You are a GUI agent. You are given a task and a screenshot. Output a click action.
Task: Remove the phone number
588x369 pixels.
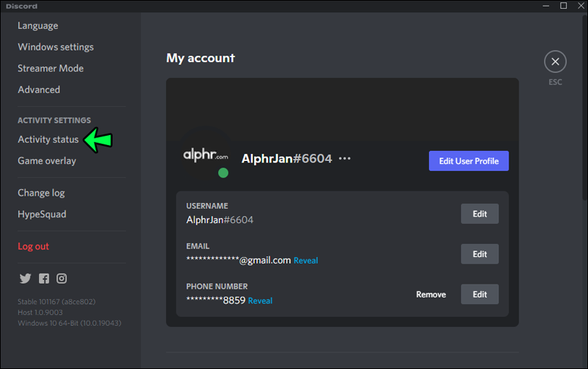[431, 295]
